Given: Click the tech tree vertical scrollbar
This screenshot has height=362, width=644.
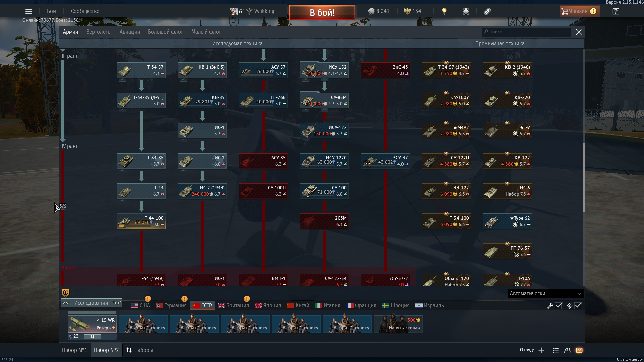Looking at the screenshot, I should coord(584,178).
